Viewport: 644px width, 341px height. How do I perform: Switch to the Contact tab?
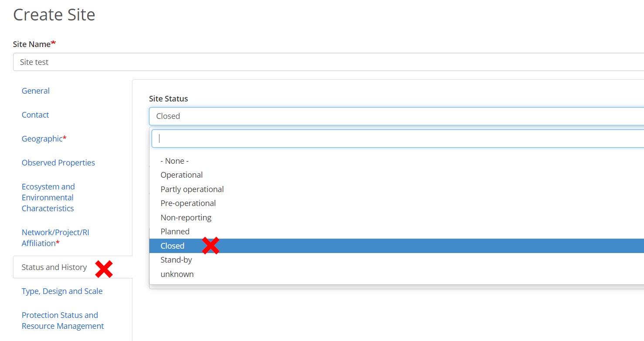tap(35, 115)
